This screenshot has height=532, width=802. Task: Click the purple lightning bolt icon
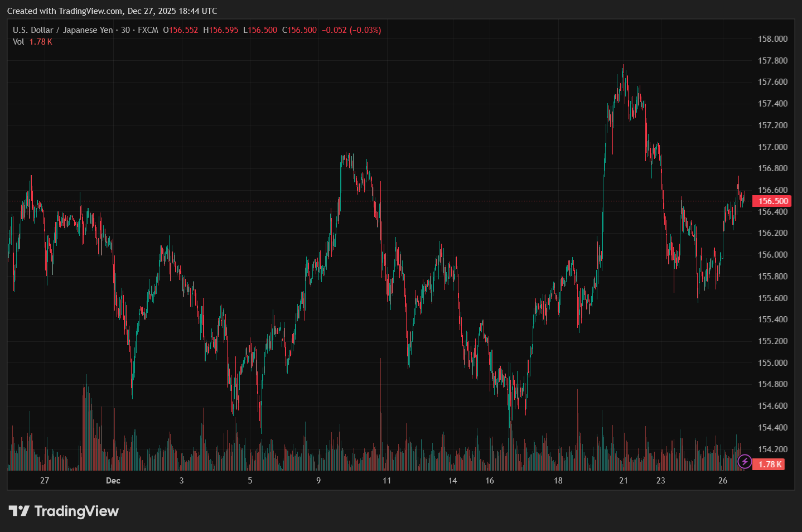pyautogui.click(x=744, y=462)
